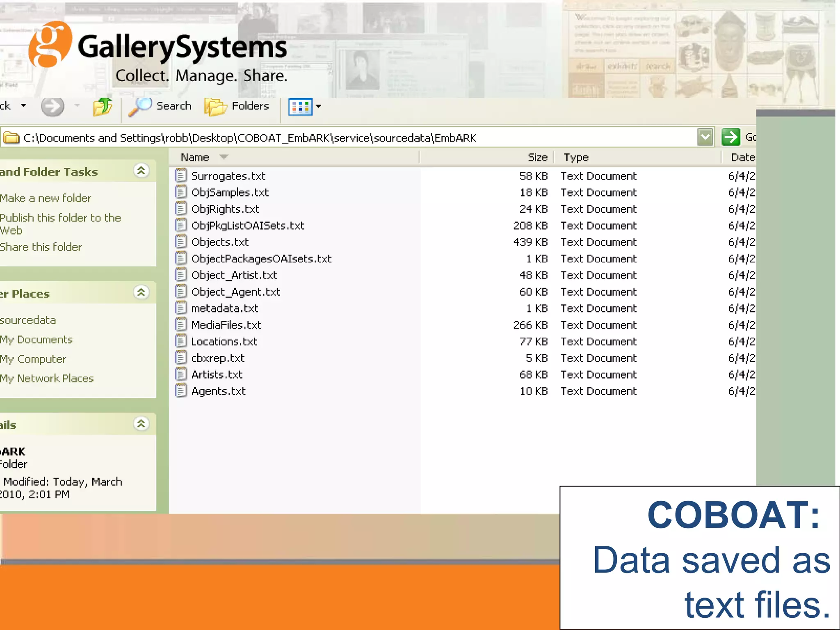The height and width of the screenshot is (630, 840).
Task: Toggle the Folders pane button
Action: coord(237,106)
